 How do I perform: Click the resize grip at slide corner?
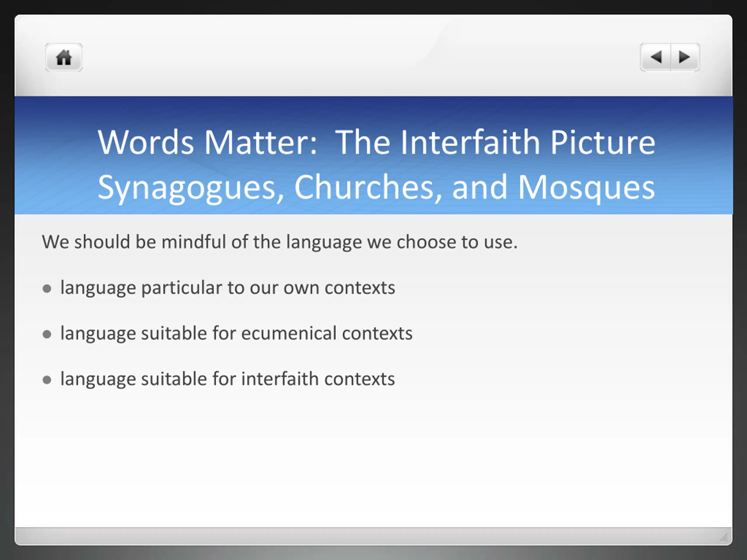(x=724, y=537)
